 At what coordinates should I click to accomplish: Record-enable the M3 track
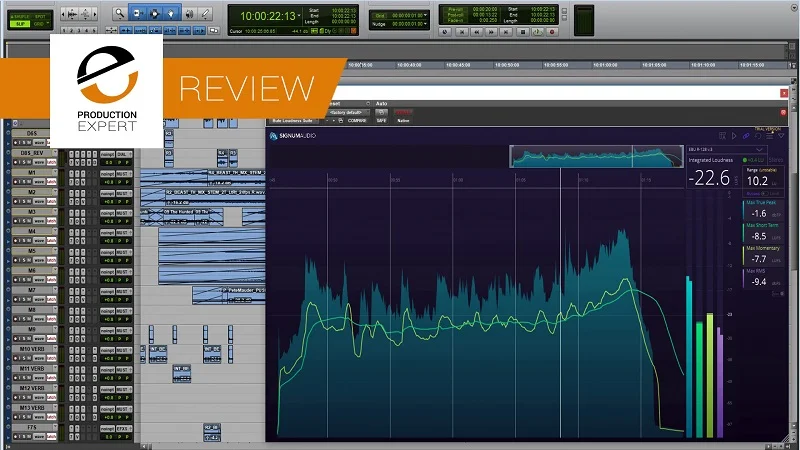coord(16,221)
